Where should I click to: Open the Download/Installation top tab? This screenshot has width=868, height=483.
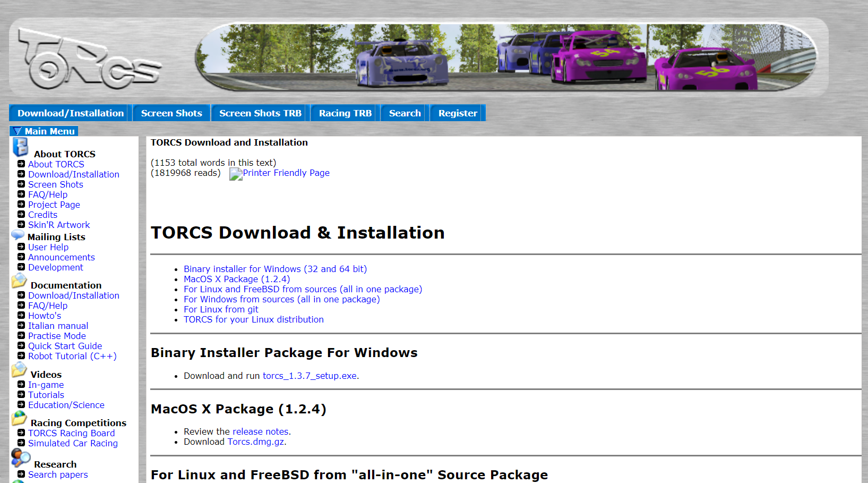(x=71, y=113)
